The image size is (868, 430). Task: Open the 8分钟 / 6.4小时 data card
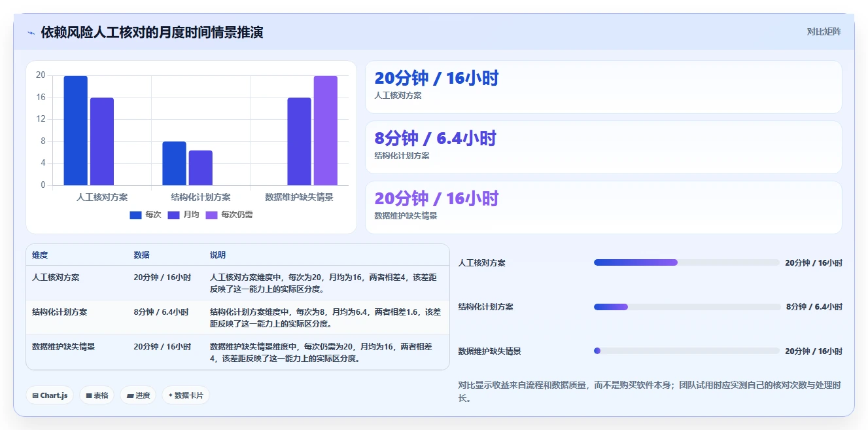tap(603, 147)
